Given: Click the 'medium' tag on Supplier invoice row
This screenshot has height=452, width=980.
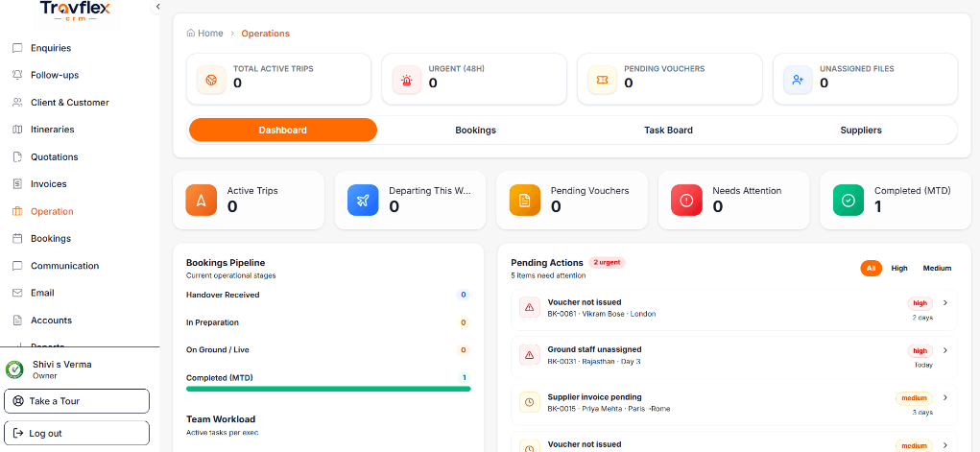Looking at the screenshot, I should (914, 397).
